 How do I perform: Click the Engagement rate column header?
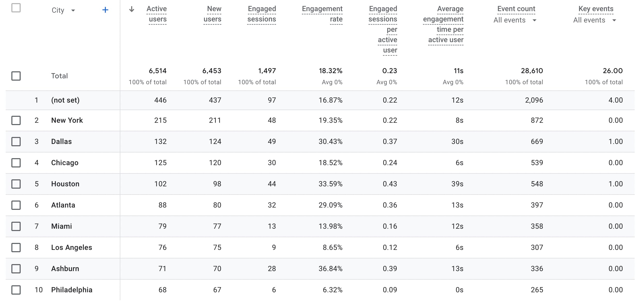tap(322, 14)
